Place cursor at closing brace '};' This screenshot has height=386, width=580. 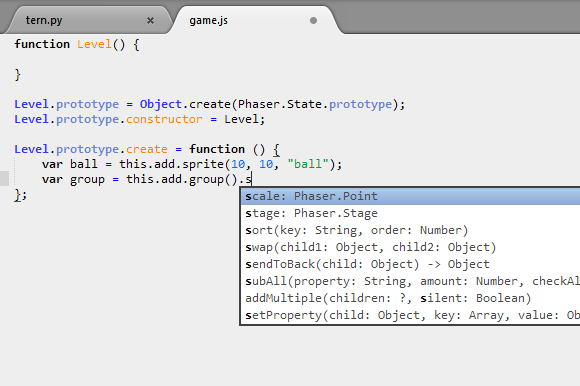tap(20, 195)
